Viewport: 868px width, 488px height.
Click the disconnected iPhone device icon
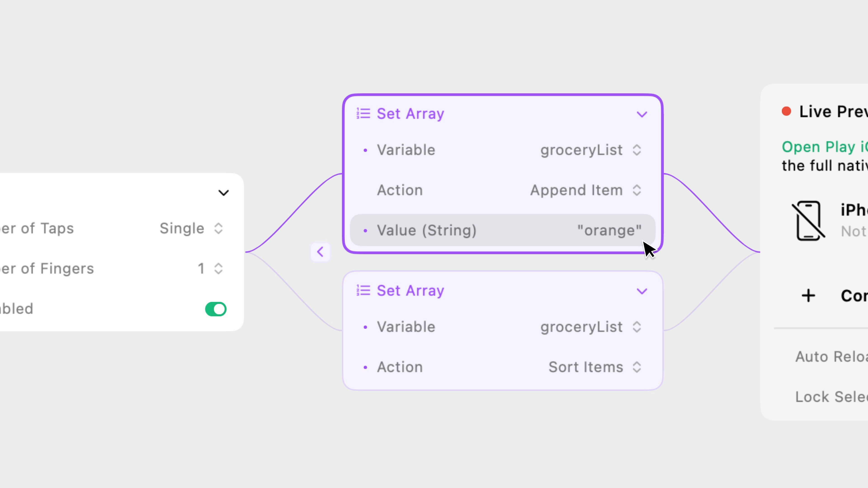(808, 221)
